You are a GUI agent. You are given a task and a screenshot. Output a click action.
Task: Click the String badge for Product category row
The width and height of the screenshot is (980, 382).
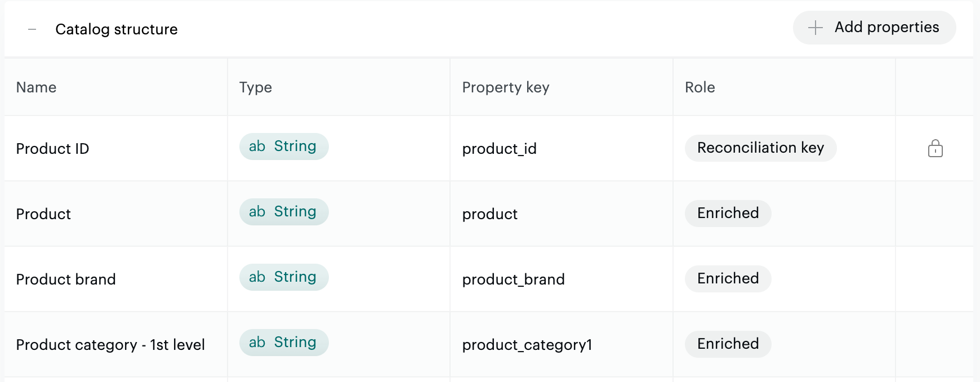284,342
